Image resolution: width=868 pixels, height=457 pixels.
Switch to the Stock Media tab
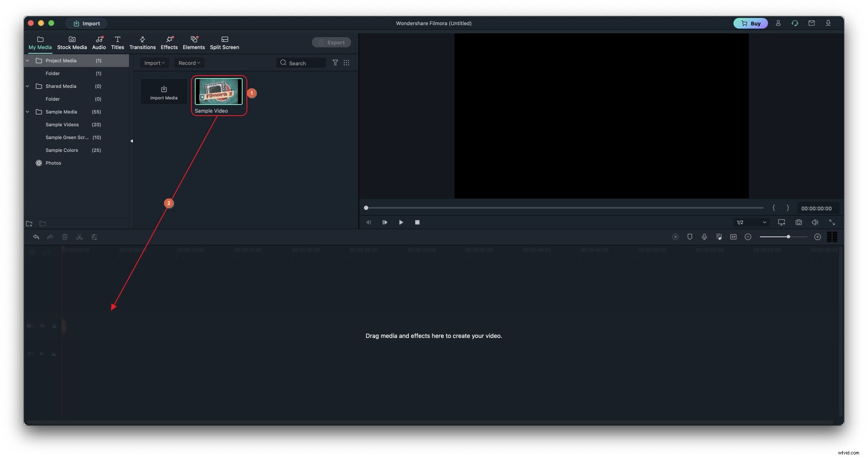coord(72,42)
